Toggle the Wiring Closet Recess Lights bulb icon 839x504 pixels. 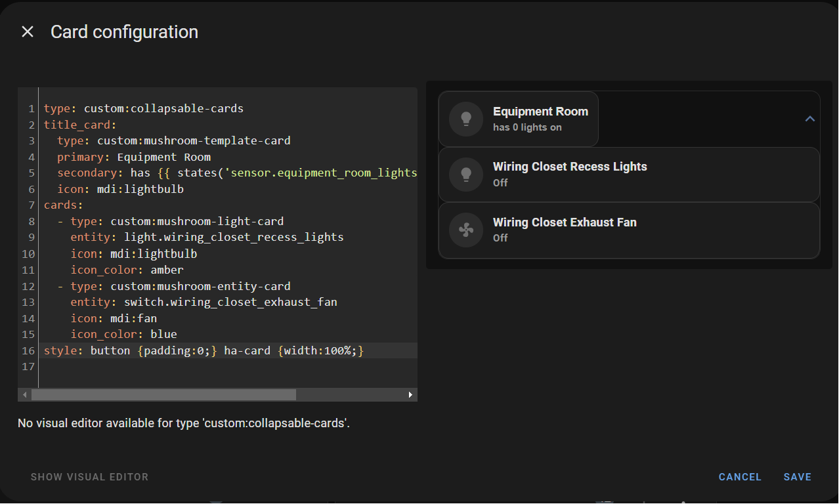[x=466, y=174]
